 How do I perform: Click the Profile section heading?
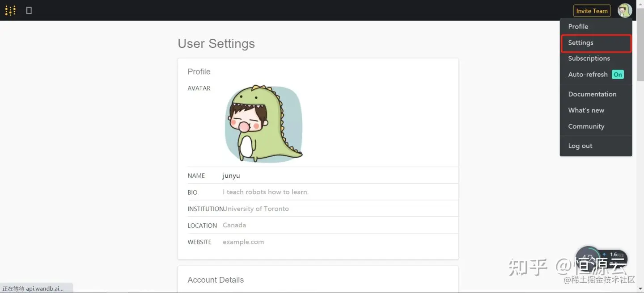[199, 71]
